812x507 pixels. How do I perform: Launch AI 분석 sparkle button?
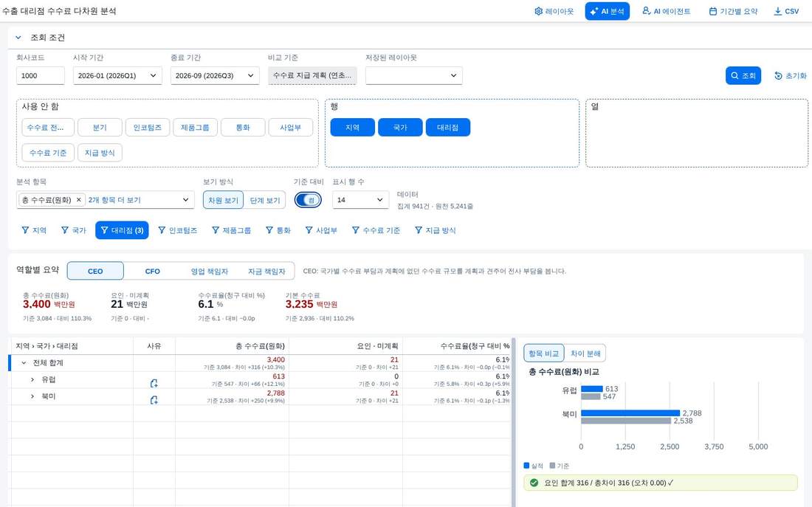[607, 11]
